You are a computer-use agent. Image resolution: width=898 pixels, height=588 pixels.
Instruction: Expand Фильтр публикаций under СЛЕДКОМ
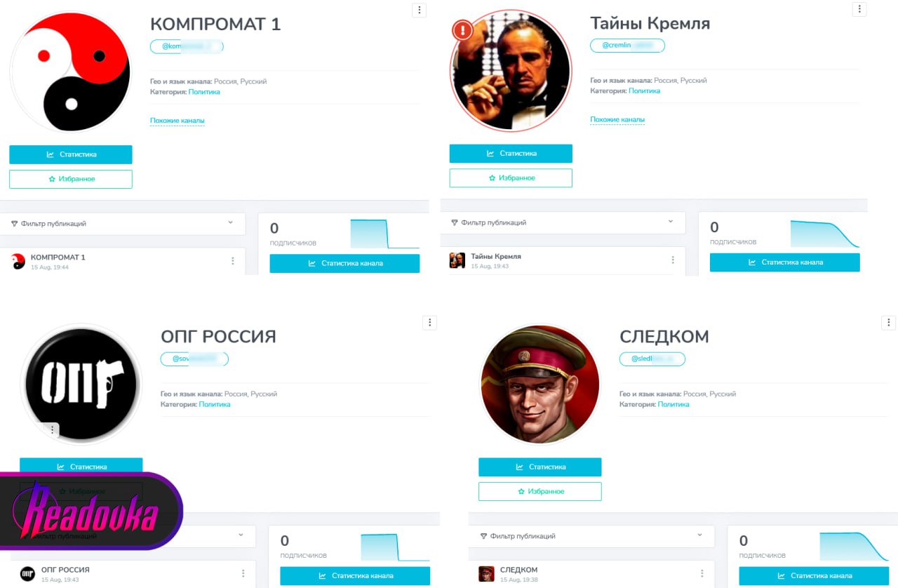pyautogui.click(x=591, y=536)
